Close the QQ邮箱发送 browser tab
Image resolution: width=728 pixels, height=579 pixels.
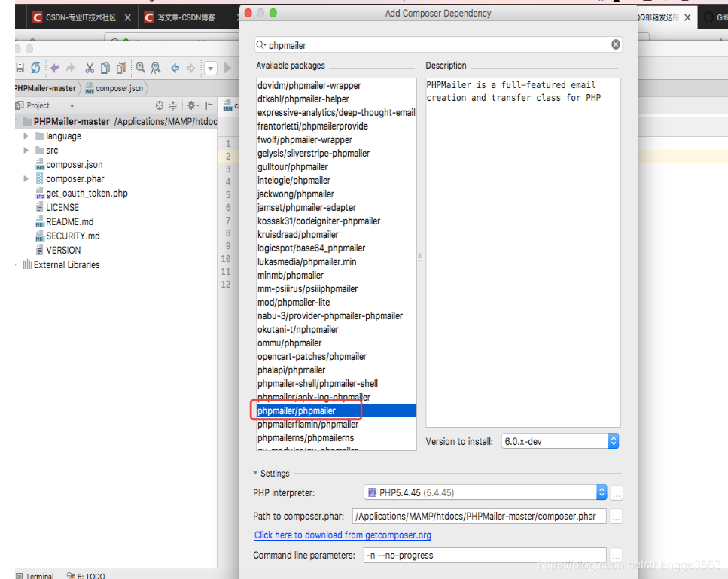[687, 17]
